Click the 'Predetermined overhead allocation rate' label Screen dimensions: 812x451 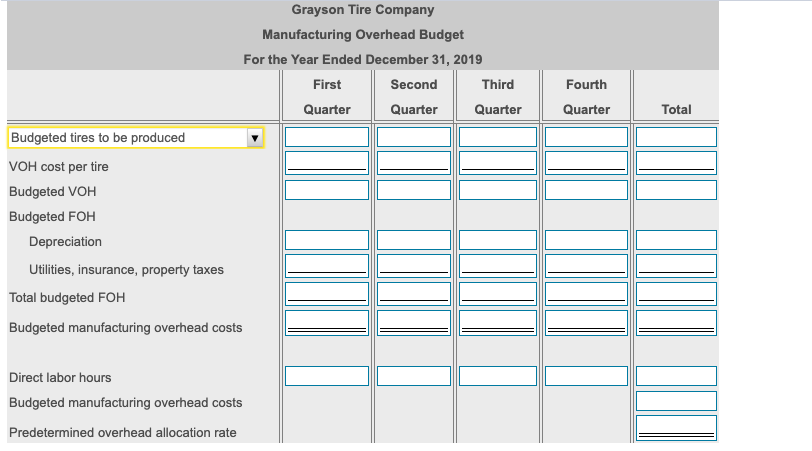[123, 432]
